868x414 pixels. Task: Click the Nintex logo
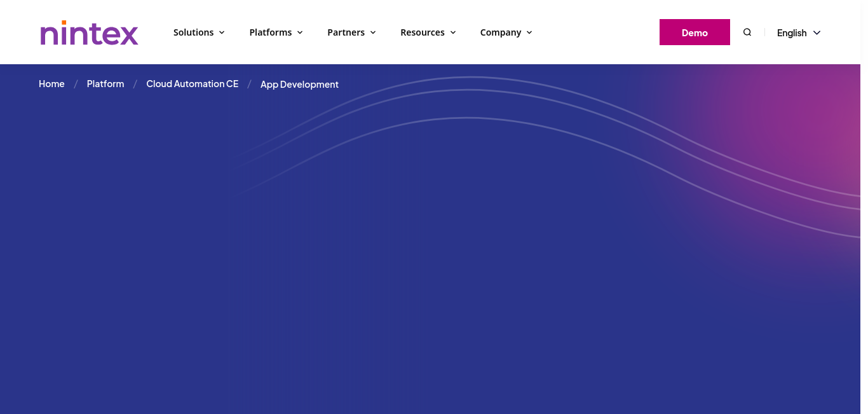[x=89, y=32]
